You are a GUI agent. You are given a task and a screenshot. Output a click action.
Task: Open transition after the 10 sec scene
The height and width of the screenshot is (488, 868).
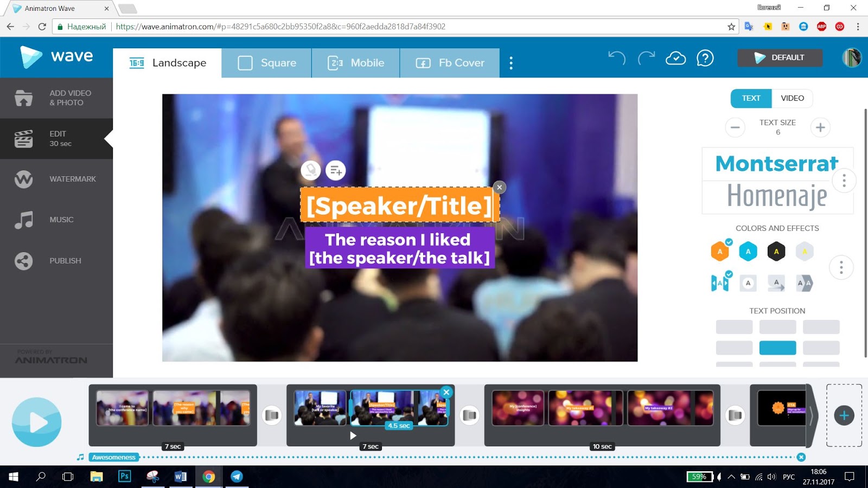tap(735, 415)
